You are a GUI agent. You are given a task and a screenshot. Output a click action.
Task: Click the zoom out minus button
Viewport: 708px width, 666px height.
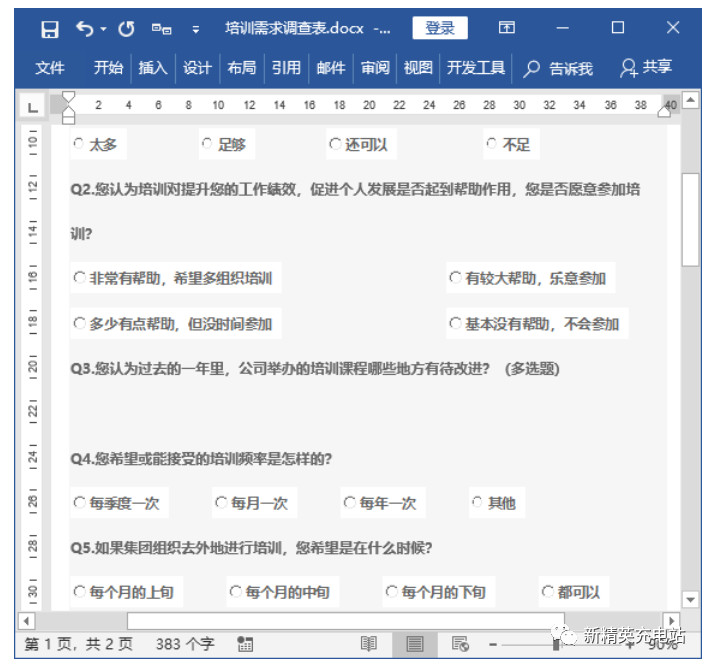[x=493, y=645]
